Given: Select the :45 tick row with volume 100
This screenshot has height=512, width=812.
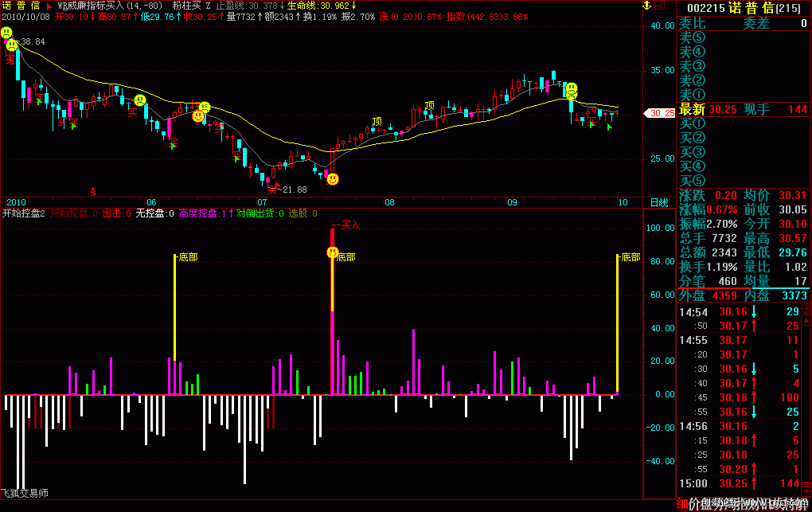Looking at the screenshot, I should [x=739, y=397].
